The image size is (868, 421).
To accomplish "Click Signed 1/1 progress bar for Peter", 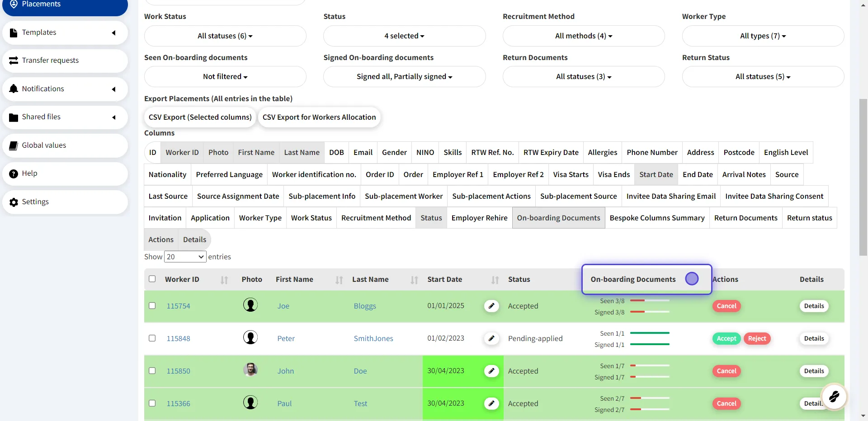I will point(650,344).
